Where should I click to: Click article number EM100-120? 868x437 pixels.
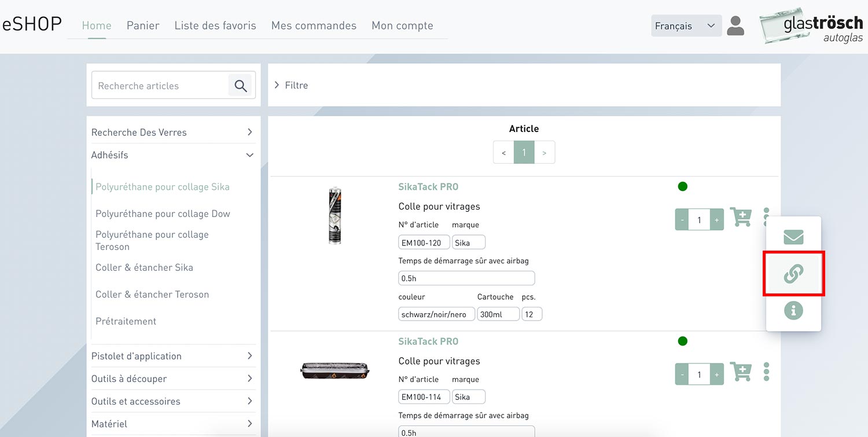pyautogui.click(x=424, y=243)
